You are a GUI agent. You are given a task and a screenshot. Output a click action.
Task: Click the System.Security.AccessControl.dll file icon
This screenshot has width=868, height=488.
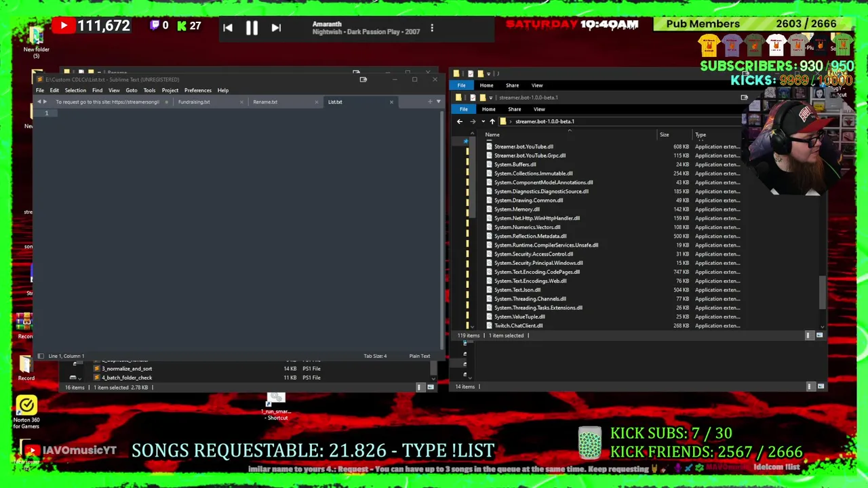coord(489,254)
